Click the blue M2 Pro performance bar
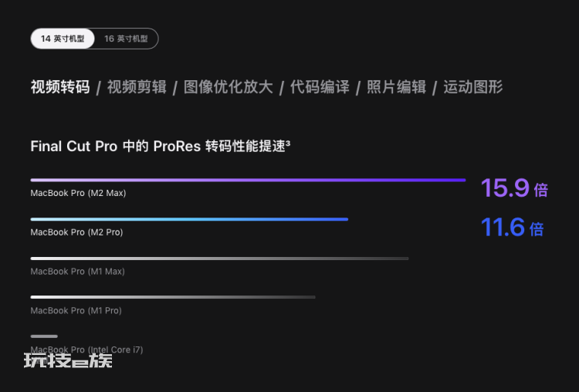This screenshot has width=579, height=392. coord(189,219)
